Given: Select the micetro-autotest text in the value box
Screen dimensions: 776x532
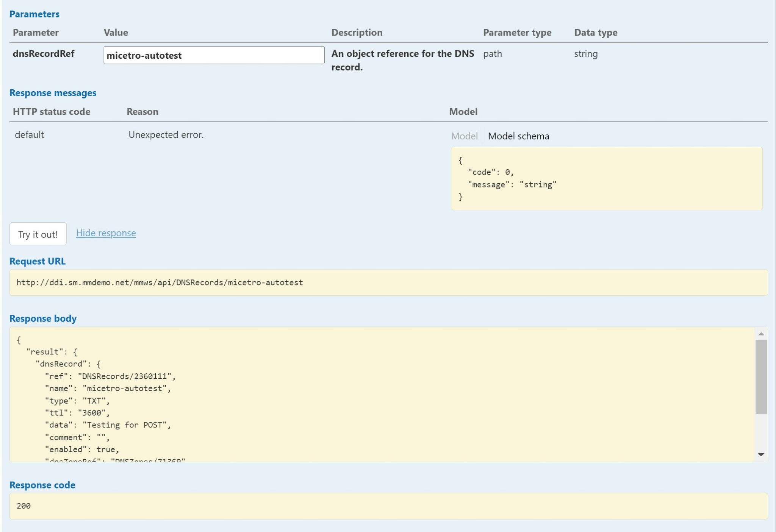Looking at the screenshot, I should [x=144, y=56].
